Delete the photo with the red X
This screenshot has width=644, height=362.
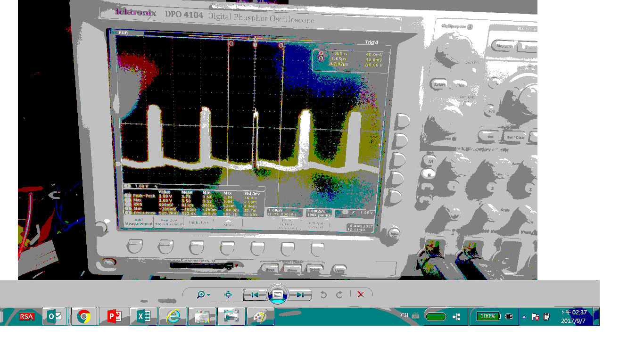tap(361, 295)
